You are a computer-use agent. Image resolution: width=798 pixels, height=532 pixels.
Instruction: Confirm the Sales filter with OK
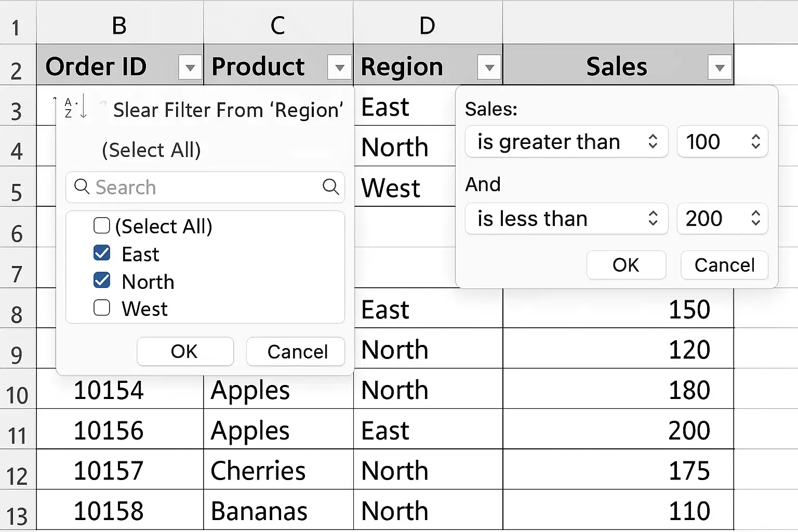tap(626, 265)
